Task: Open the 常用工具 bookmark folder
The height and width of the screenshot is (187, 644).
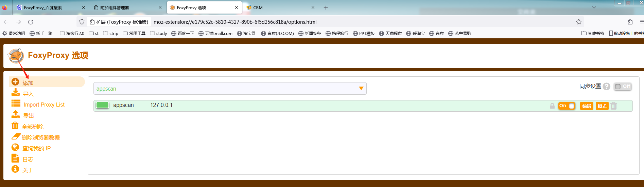Action: (134, 33)
